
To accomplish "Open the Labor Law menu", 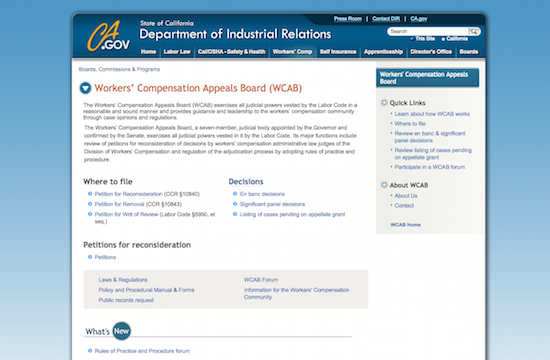I will pos(177,52).
